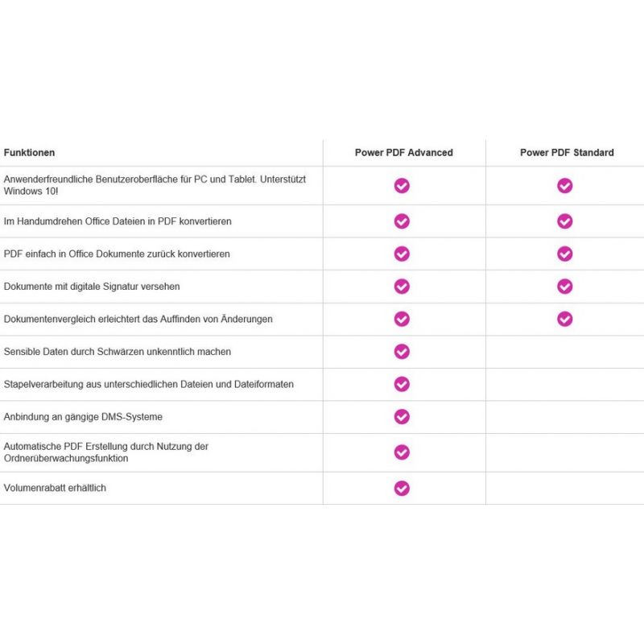Click the 'Anbindung an gängige DMS-Systeme' text

pyautogui.click(x=83, y=417)
